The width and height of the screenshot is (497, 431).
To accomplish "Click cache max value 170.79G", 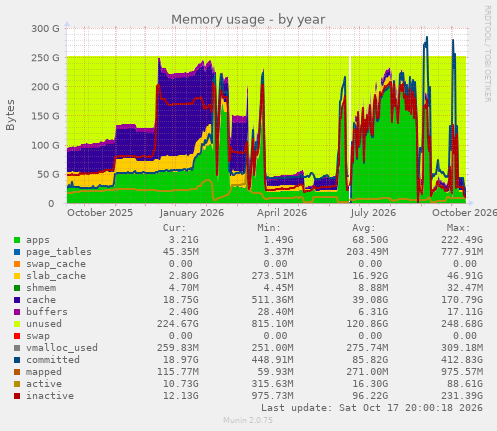I will pos(462,300).
